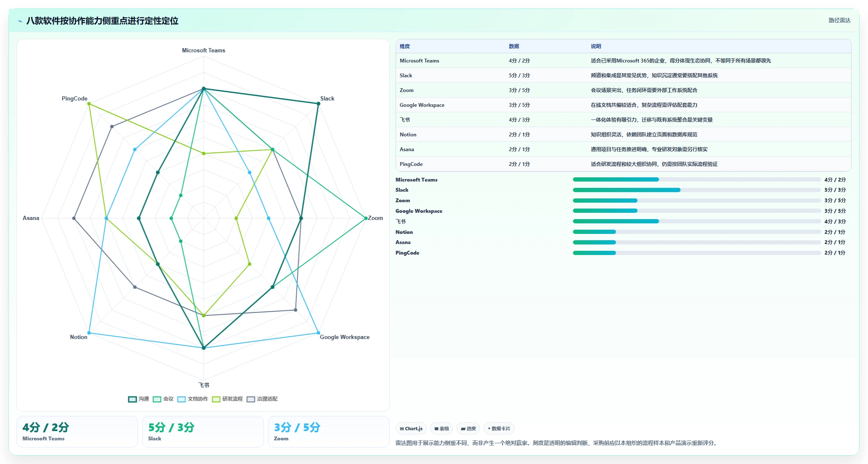868x464 pixels.
Task: Select the Slack table row name
Action: coord(406,76)
